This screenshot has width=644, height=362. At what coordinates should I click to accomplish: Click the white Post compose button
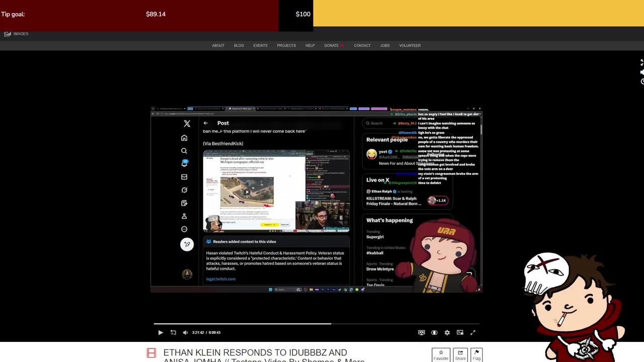click(187, 244)
